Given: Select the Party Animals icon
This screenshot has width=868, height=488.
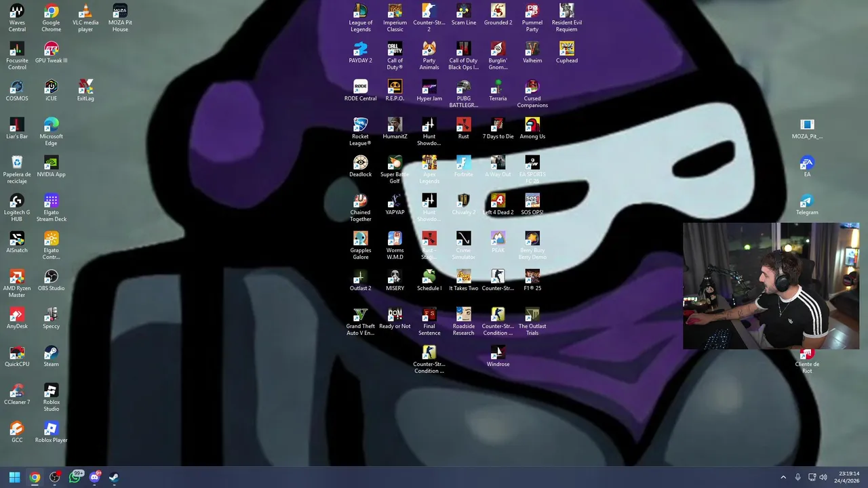Looking at the screenshot, I should click(429, 56).
